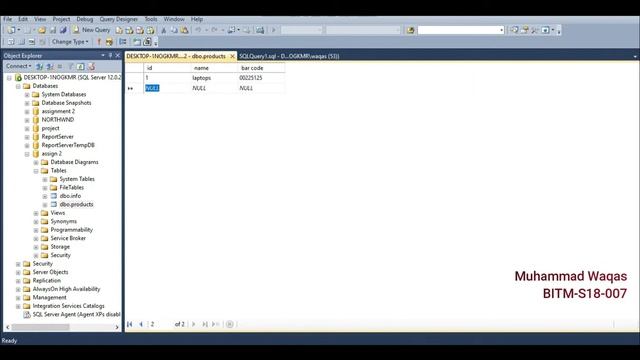Click the Find in Files icon
Viewport: 640px width, 360px height.
[x=411, y=30]
